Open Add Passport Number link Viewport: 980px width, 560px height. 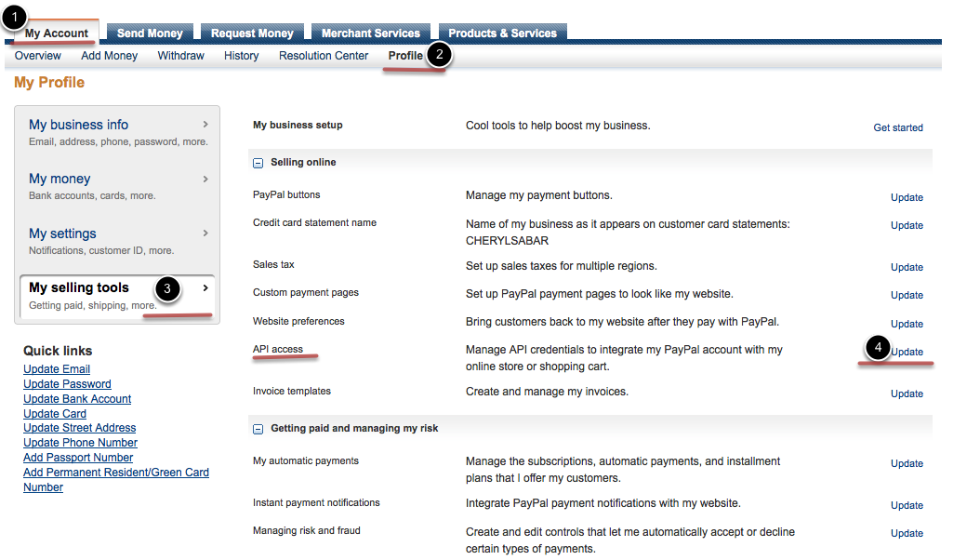78,458
